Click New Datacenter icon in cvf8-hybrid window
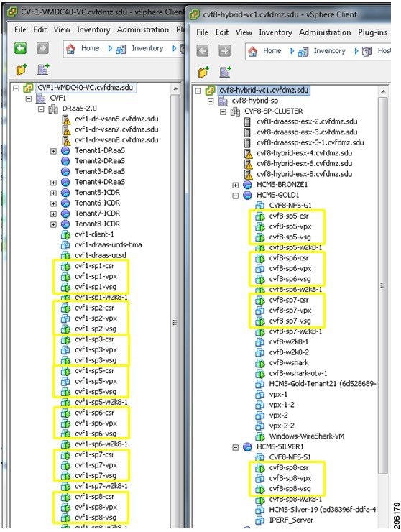The height and width of the screenshot is (532, 401). click(x=225, y=72)
